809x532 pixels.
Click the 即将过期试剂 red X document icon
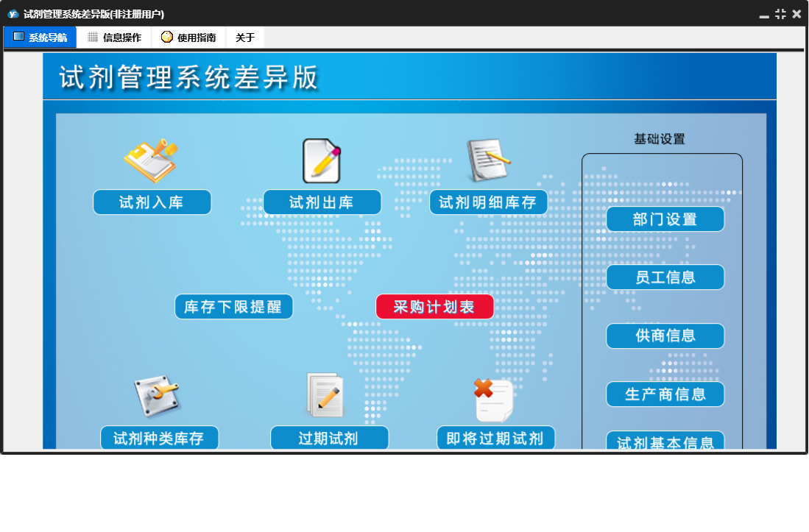point(493,400)
